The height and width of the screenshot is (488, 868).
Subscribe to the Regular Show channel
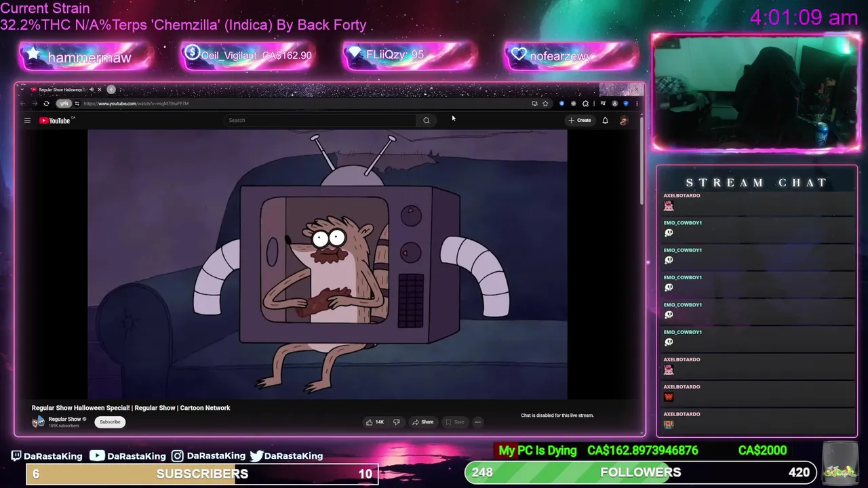pyautogui.click(x=110, y=422)
